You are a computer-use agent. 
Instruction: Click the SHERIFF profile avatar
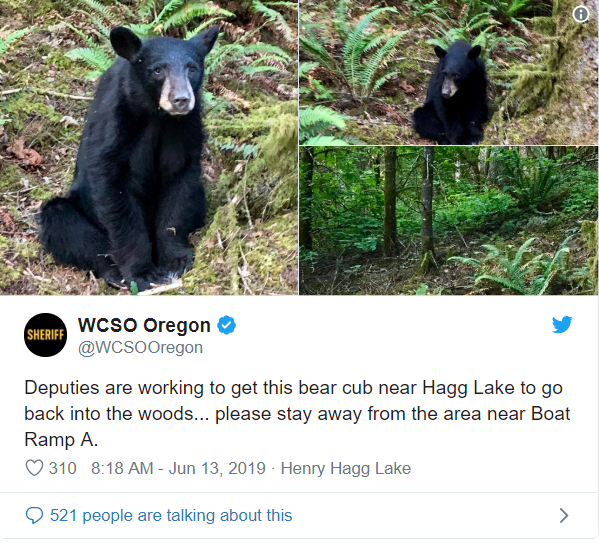45,335
